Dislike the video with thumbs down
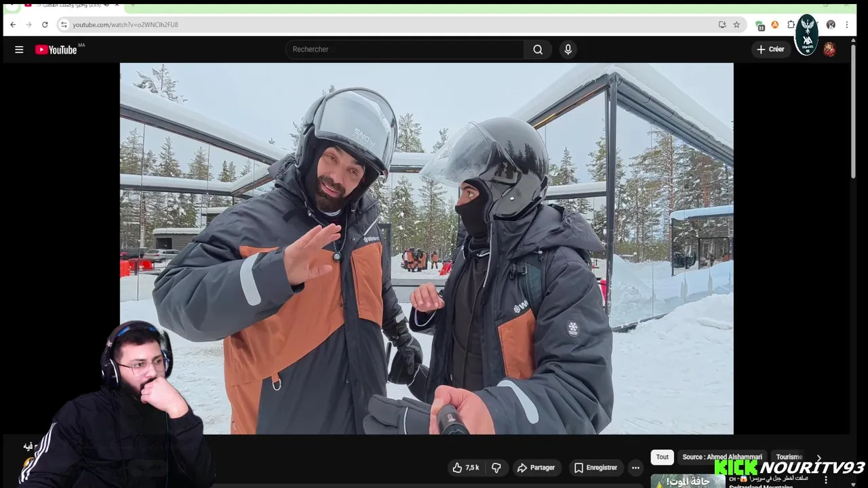This screenshot has width=868, height=488. [496, 468]
